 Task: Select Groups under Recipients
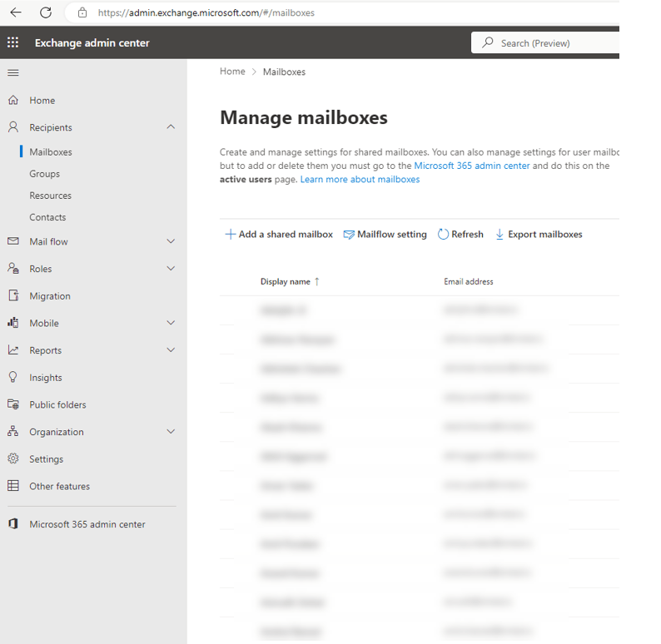[44, 174]
